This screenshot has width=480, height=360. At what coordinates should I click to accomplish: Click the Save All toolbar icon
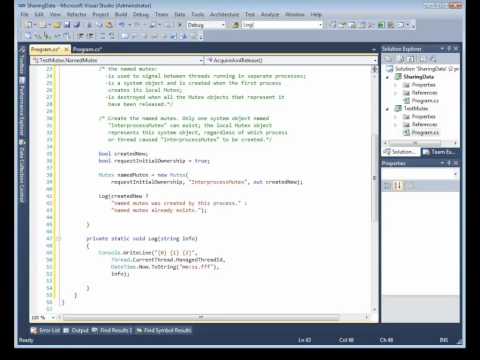point(77,25)
